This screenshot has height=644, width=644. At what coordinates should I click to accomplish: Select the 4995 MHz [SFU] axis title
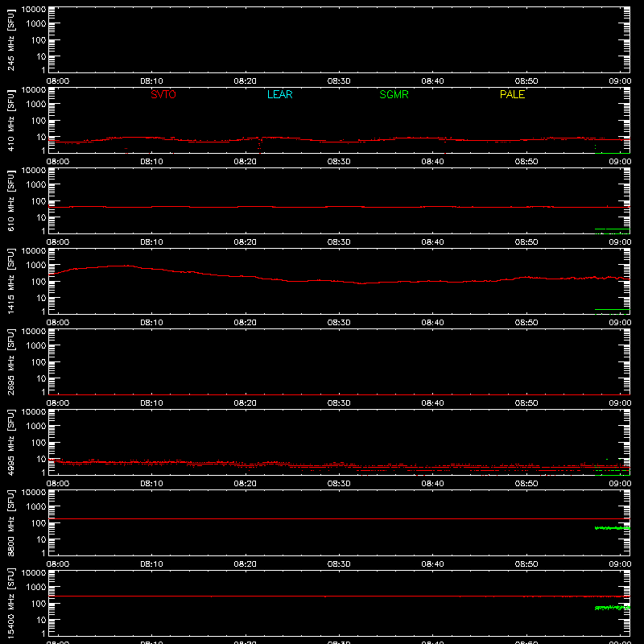[x=11, y=442]
